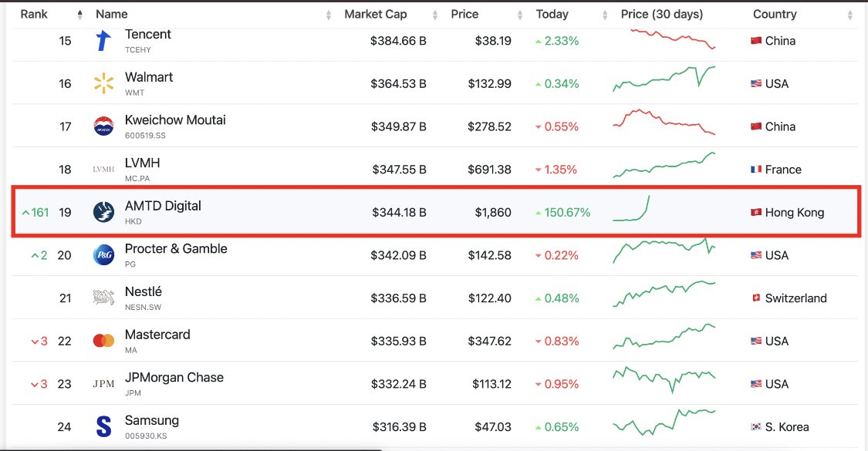View Samsung 30-day price chart
Viewport: 868px width, 451px height.
[664, 422]
